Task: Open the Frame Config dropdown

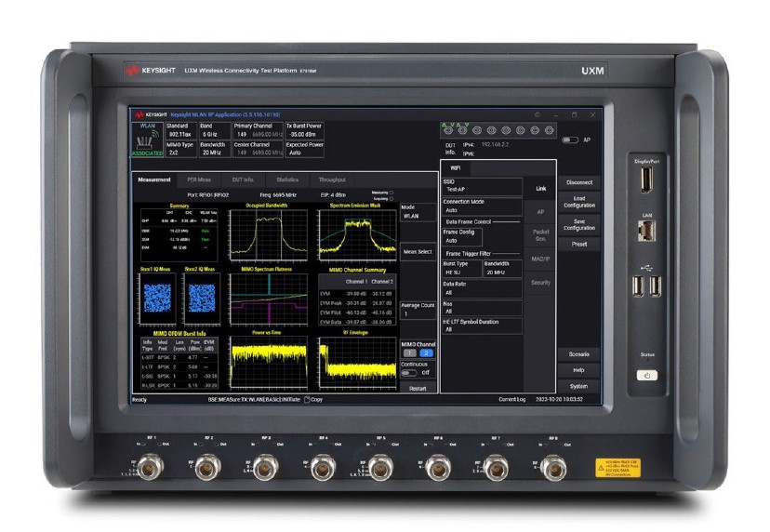Action: click(462, 237)
